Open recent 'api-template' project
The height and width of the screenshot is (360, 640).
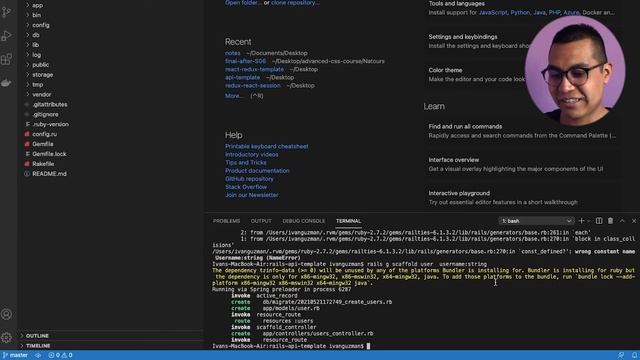tap(242, 78)
